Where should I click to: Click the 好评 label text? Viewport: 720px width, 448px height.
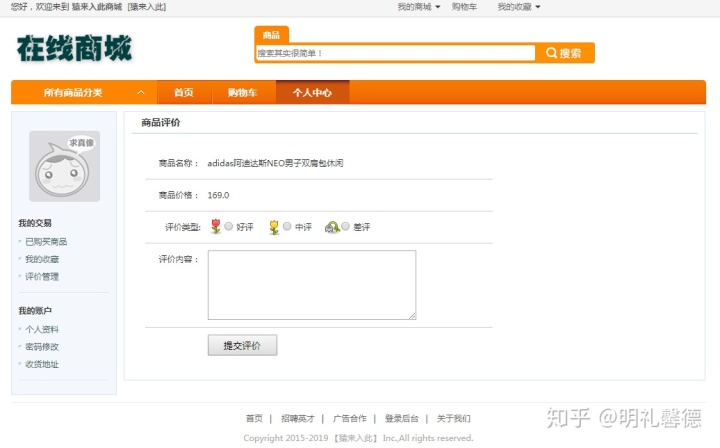pos(245,227)
